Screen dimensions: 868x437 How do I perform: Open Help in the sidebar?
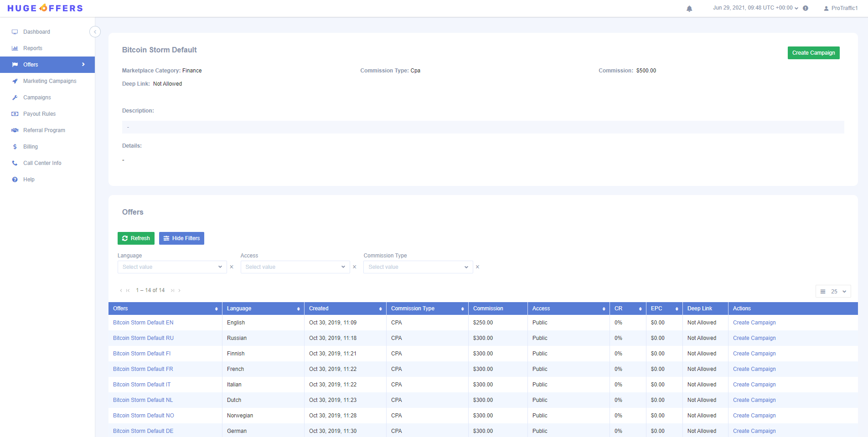click(x=29, y=180)
